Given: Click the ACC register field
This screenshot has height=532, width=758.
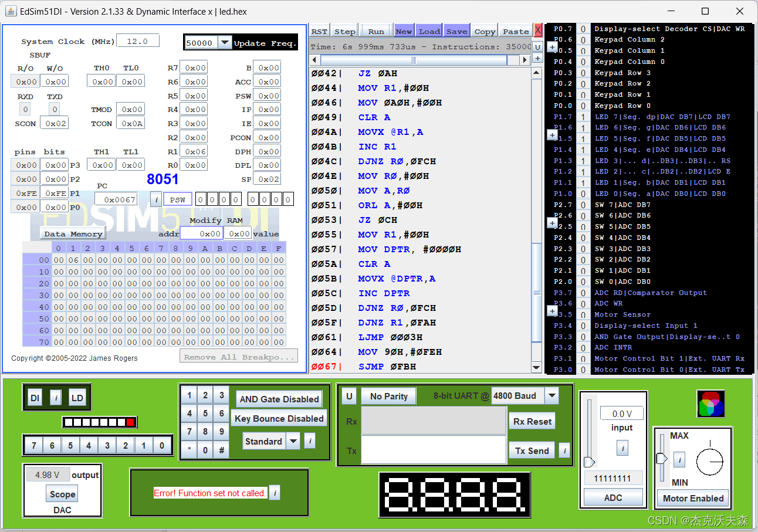Looking at the screenshot, I should click(267, 82).
